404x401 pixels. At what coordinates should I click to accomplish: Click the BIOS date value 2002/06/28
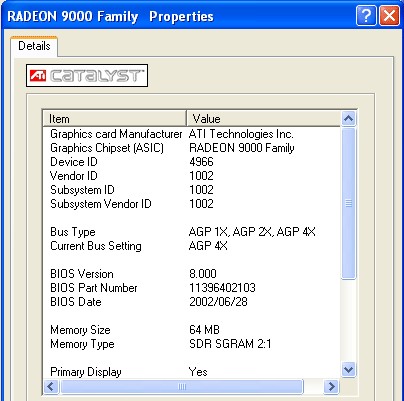click(218, 302)
